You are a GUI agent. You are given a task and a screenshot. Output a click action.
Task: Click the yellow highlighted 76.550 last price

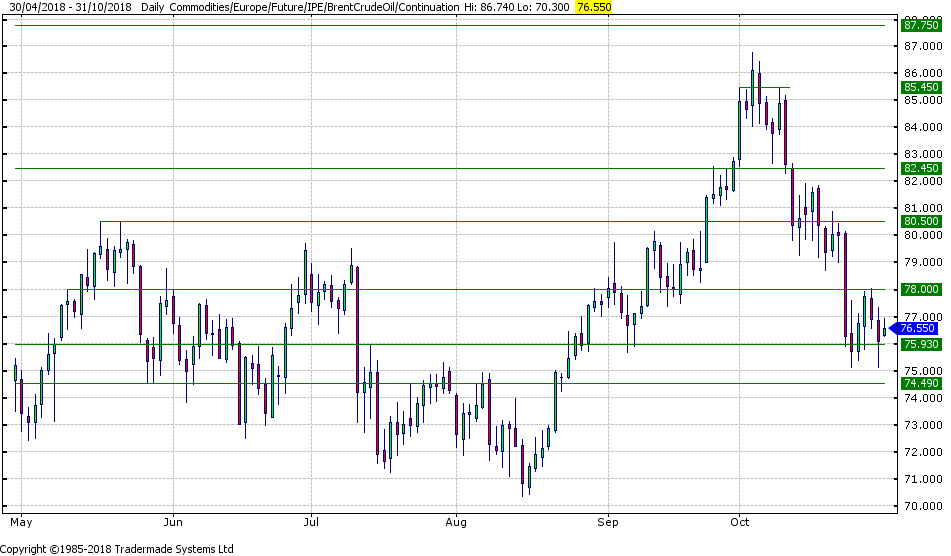593,7
